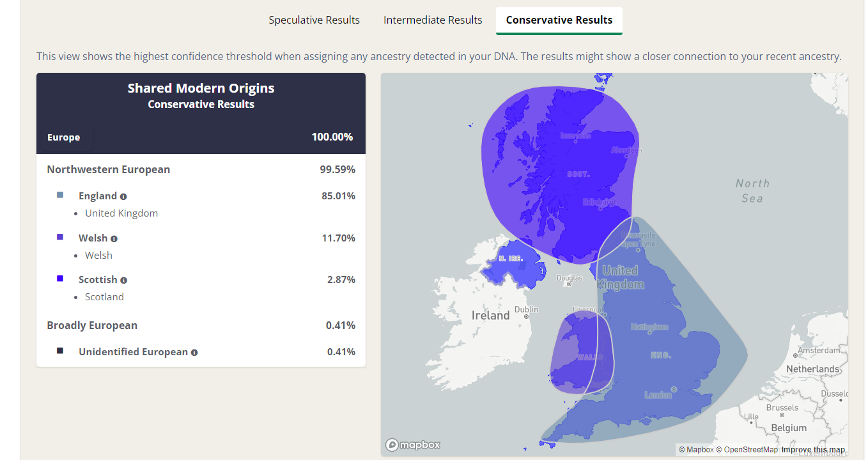Viewport: 868px width, 460px height.
Task: Click the Dublin city marker on map
Action: 526,316
